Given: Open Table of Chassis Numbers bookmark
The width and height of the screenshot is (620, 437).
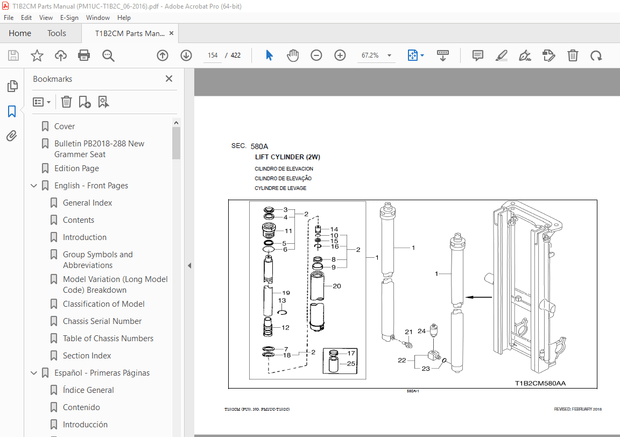Looking at the screenshot, I should click(108, 339).
